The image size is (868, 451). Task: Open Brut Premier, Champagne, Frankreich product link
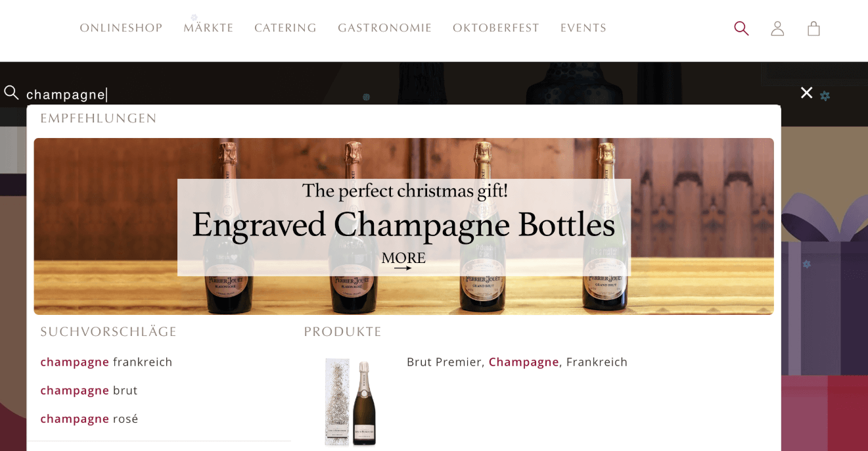point(517,362)
